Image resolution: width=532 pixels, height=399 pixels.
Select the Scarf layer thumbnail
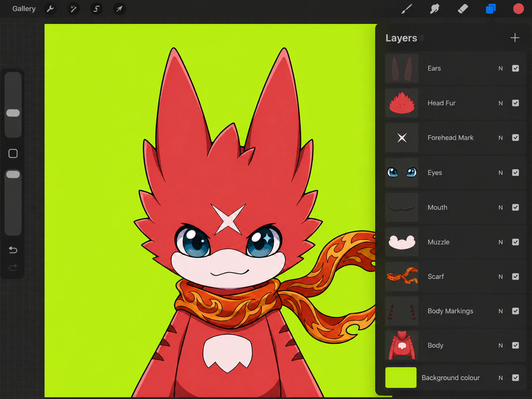402,277
